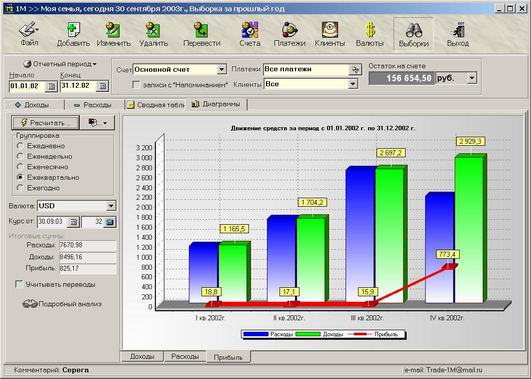Open the Счет dropdown showing Основной счет
The width and height of the screenshot is (531, 379).
coord(221,69)
